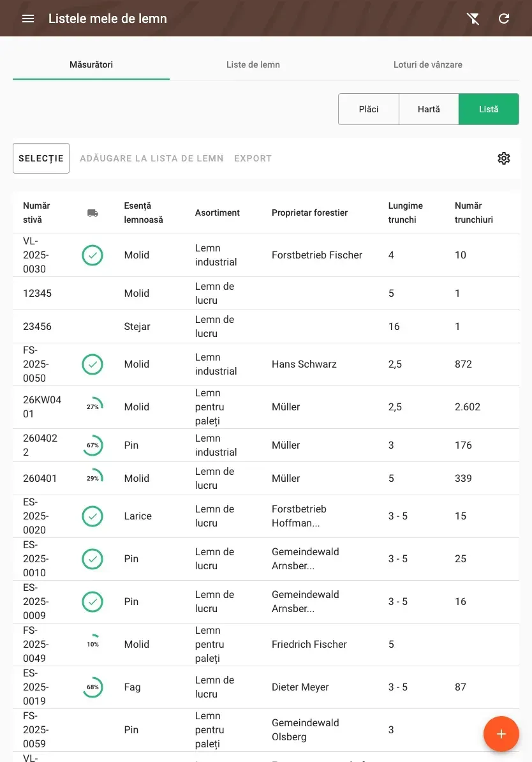Sort by Asortiment column header
Viewport: 532px width, 762px height.
pos(217,213)
